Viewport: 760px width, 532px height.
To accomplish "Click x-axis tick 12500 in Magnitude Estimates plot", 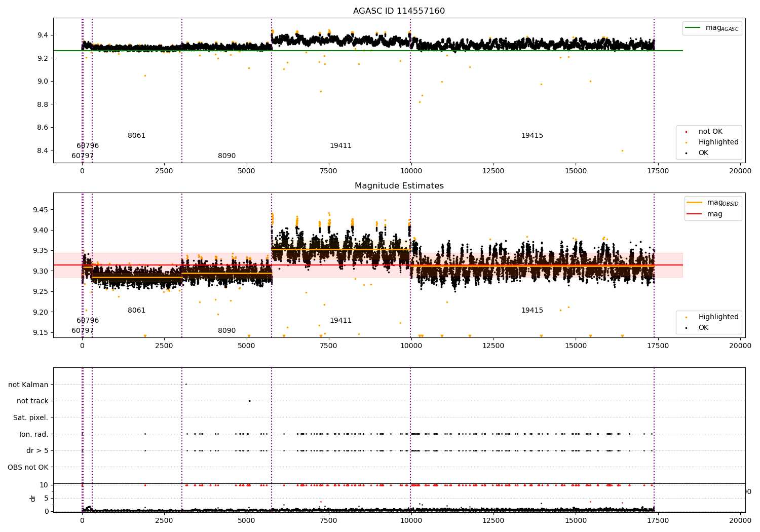I will click(x=493, y=346).
